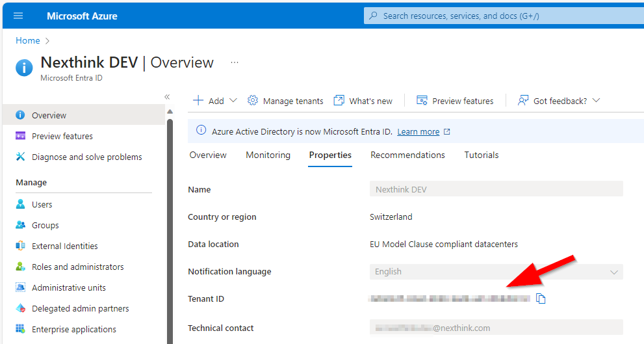This screenshot has height=344, width=644.
Task: Open External Identities section
Action: click(x=64, y=246)
